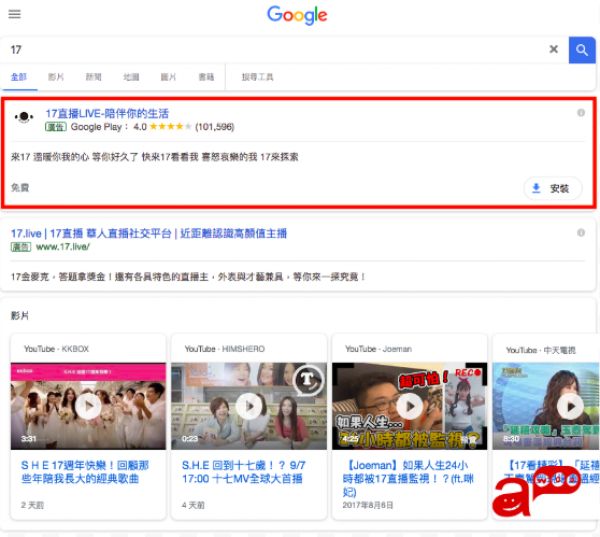Switch to the 書籍 tab
Image resolution: width=600 pixels, height=537 pixels.
click(206, 77)
